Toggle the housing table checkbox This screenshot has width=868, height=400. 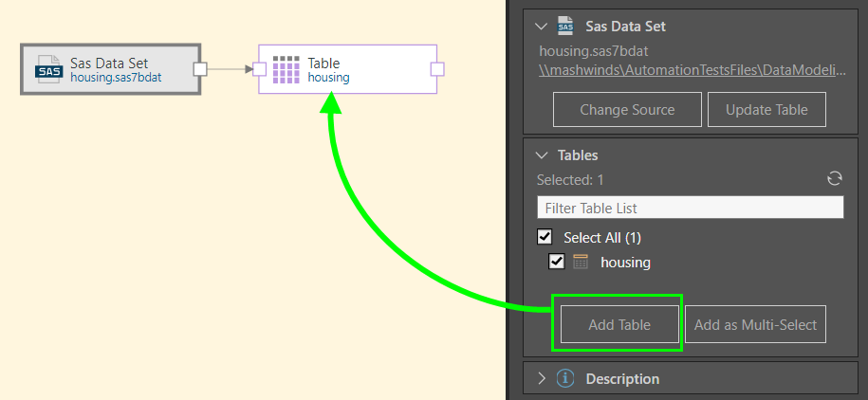tap(557, 262)
